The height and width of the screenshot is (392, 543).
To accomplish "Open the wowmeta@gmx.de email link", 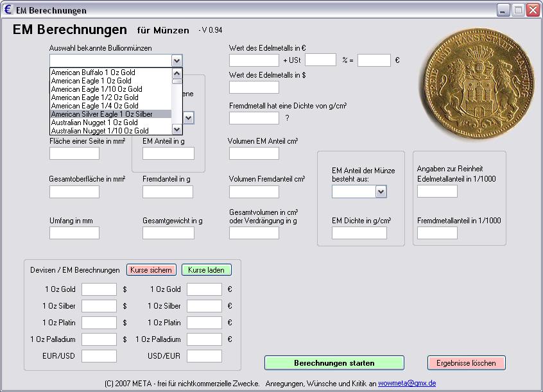I will coord(407,384).
